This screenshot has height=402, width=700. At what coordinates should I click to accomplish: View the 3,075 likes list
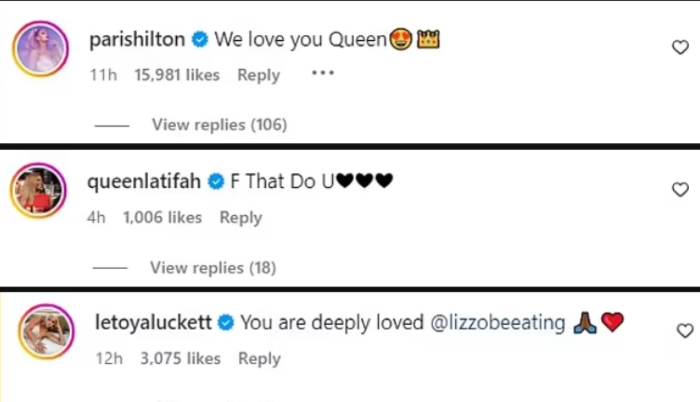coord(176,358)
